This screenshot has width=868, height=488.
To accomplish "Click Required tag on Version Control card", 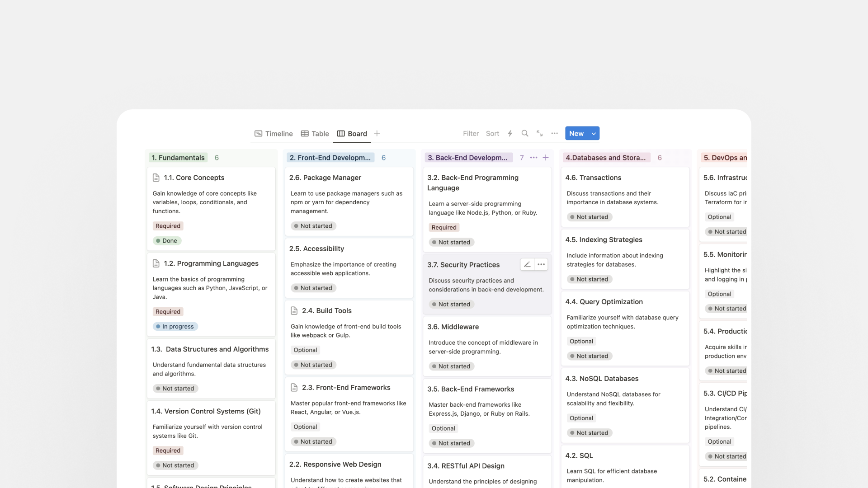I will pyautogui.click(x=168, y=450).
